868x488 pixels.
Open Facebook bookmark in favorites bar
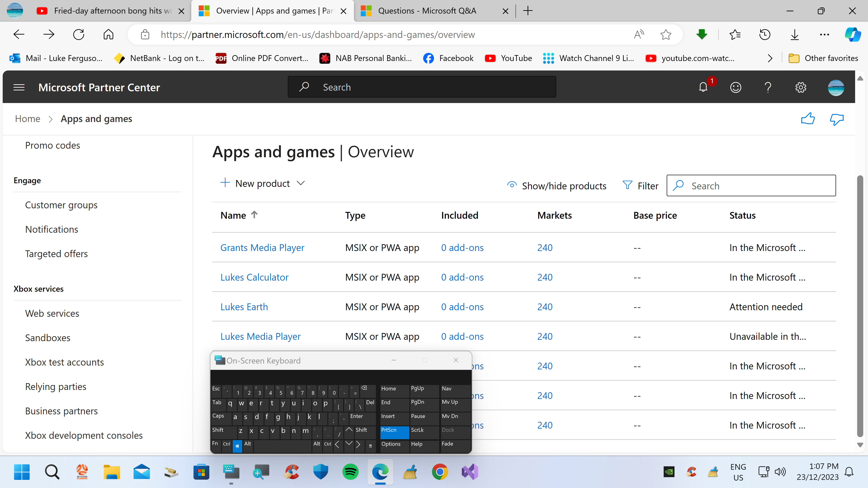448,58
